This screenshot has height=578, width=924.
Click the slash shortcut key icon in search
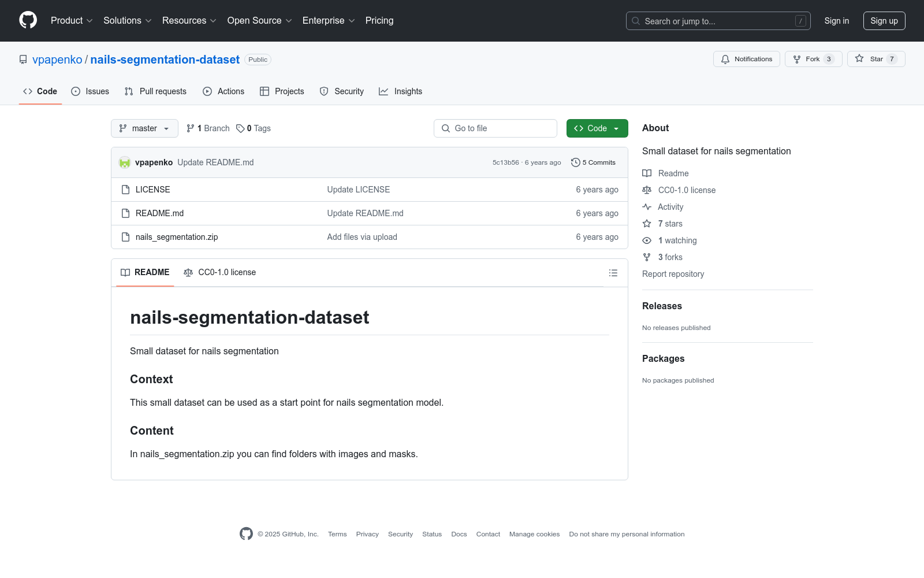pos(800,21)
